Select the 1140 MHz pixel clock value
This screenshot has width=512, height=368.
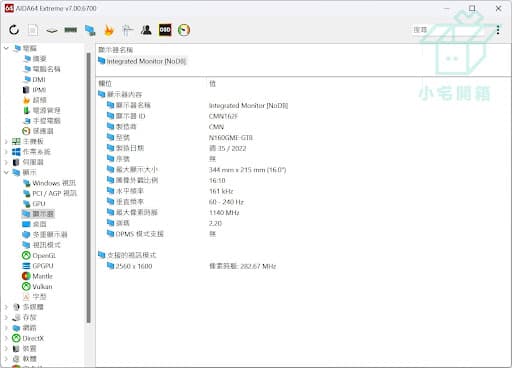click(224, 212)
